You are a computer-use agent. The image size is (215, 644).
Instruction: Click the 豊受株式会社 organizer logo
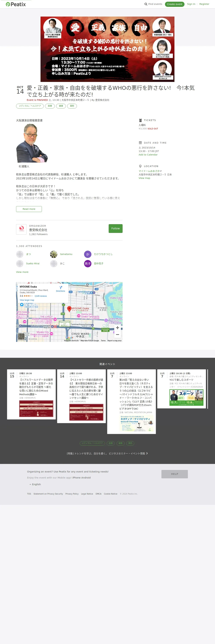click(21, 229)
